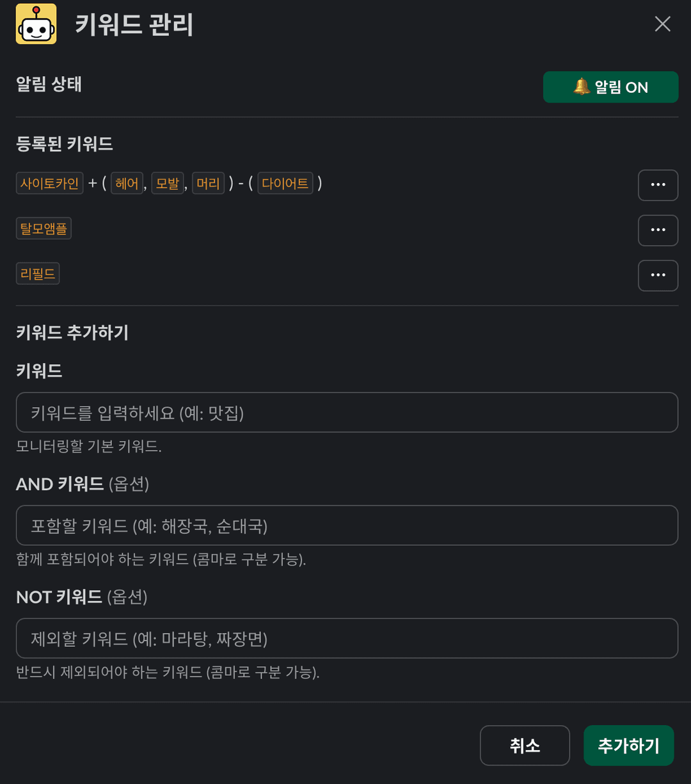Click the 모발 keyword tag

coord(167,183)
